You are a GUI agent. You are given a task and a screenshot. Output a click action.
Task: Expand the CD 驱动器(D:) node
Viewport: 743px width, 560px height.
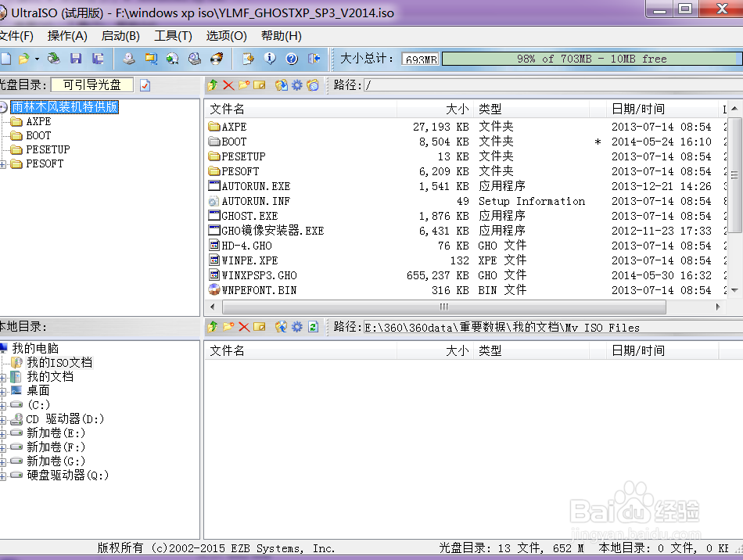3,420
